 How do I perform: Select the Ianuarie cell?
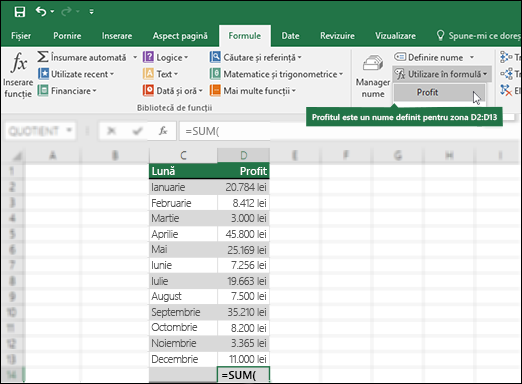tap(183, 187)
